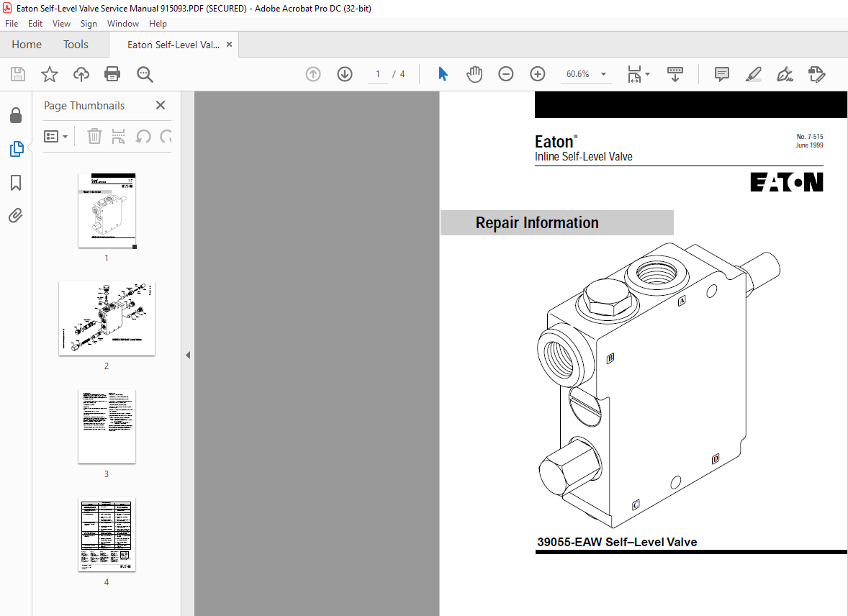The image size is (848, 616).
Task: Rotate pages counterclockwise icon
Action: click(143, 136)
